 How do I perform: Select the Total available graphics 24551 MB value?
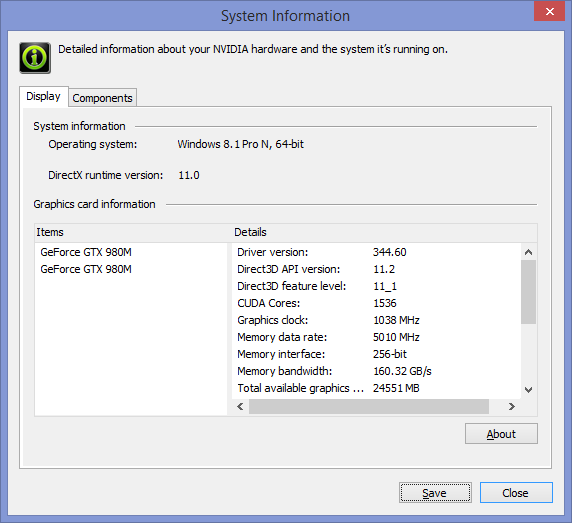(396, 388)
